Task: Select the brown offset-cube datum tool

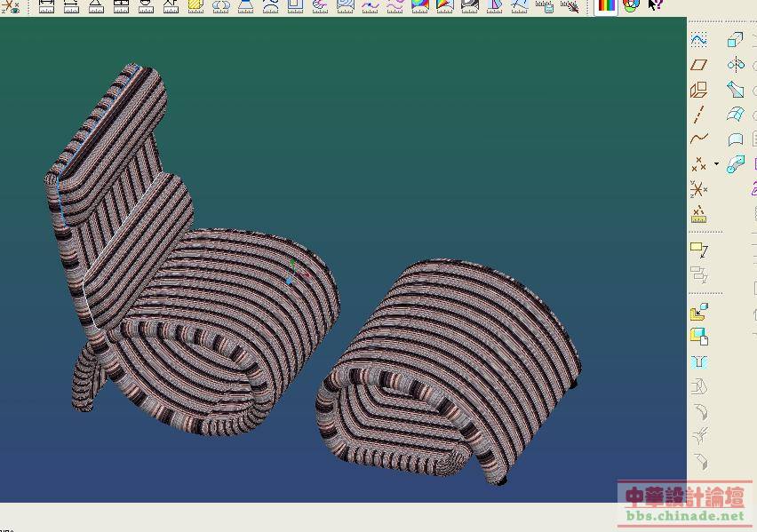Action: pos(698,90)
